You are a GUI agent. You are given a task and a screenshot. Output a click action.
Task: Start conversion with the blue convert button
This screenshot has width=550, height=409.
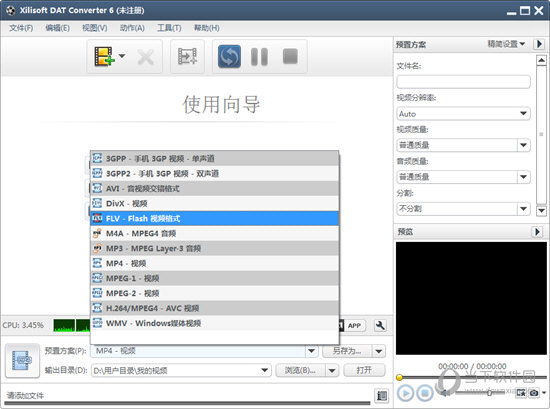click(x=229, y=56)
